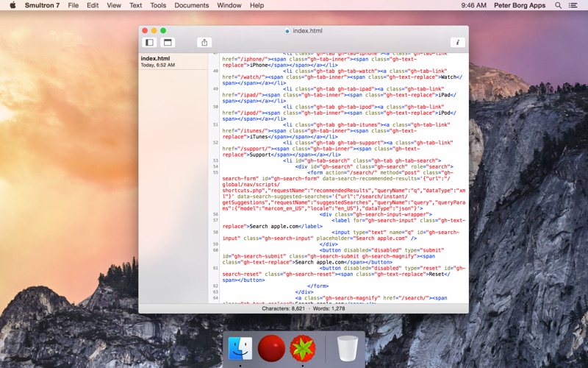This screenshot has width=588, height=368.
Task: Click the word iPhone in the code
Action: (x=260, y=65)
